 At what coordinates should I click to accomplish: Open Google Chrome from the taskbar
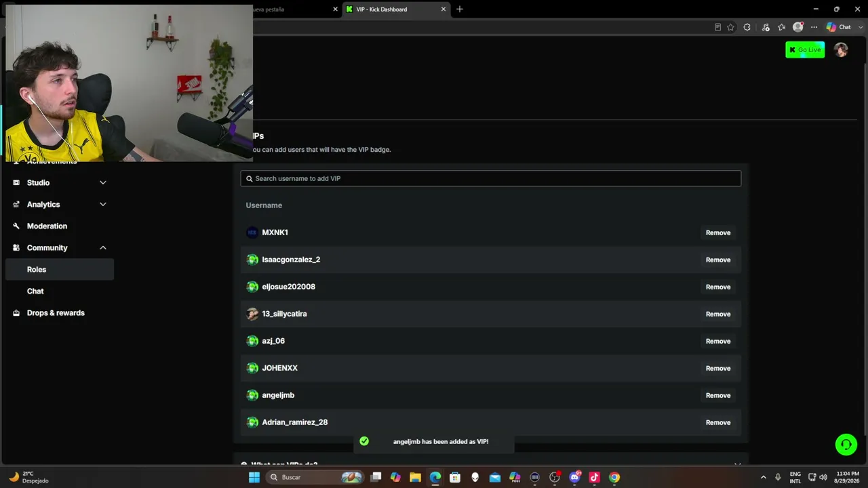point(614,477)
